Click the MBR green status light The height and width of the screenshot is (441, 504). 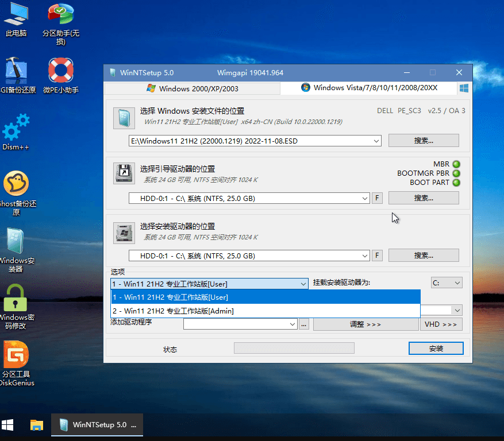tap(456, 164)
